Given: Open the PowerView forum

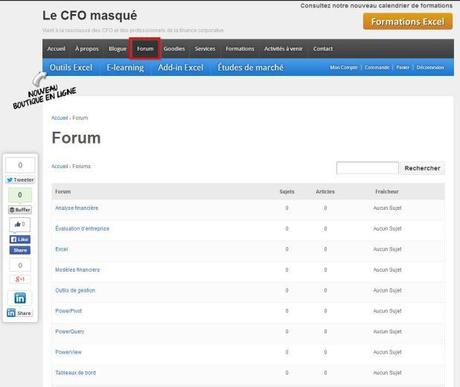Looking at the screenshot, I should click(x=68, y=352).
